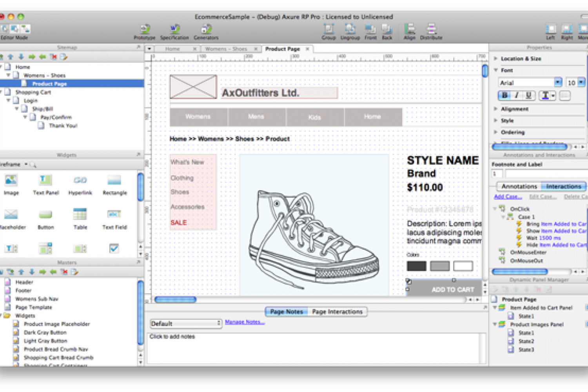The height and width of the screenshot is (392, 588).
Task: Switch to the Page Interactions tab
Action: point(337,312)
